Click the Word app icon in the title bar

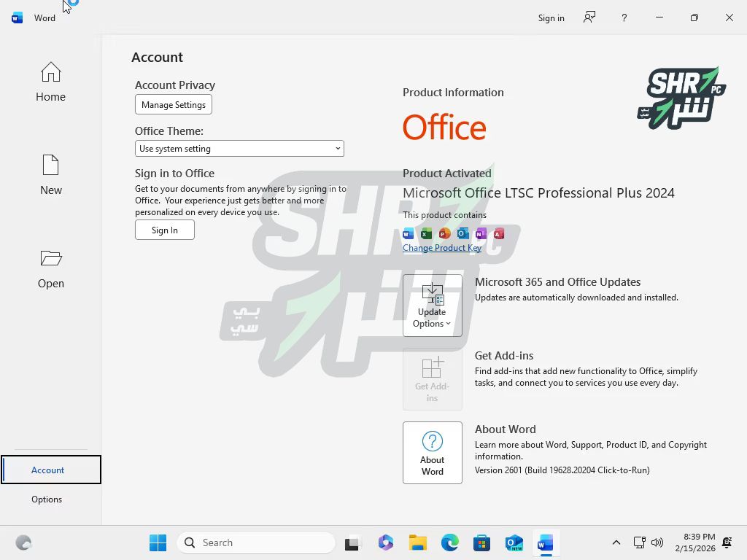pos(18,18)
